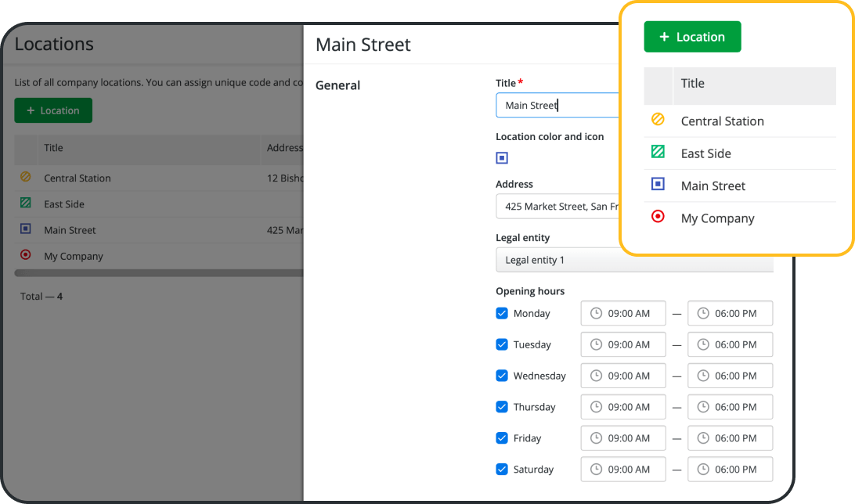Uncheck the Saturday checkbox
This screenshot has height=504, width=855.
pyautogui.click(x=502, y=470)
